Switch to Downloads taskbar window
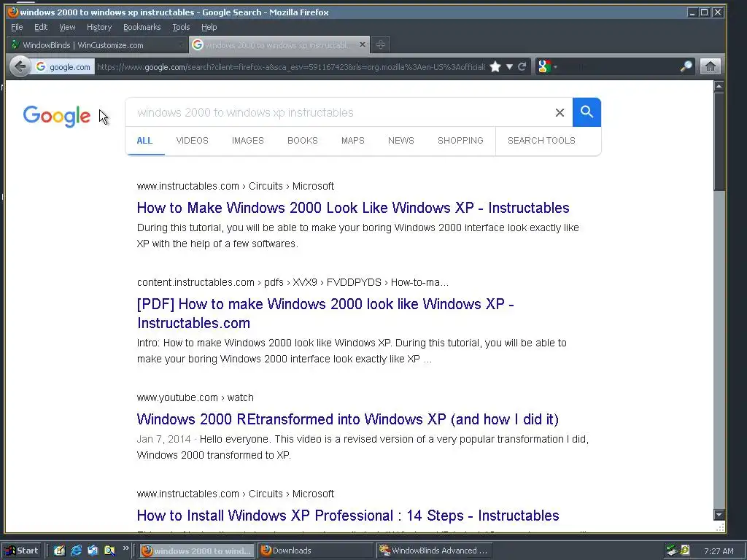The width and height of the screenshot is (747, 560). (315, 551)
